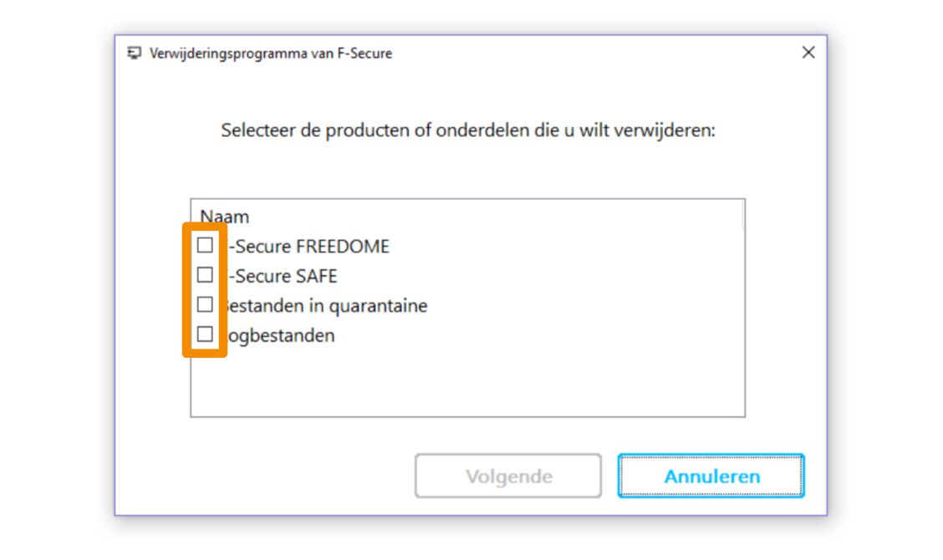Click the Annuleren button
943x560 pixels.
click(711, 476)
